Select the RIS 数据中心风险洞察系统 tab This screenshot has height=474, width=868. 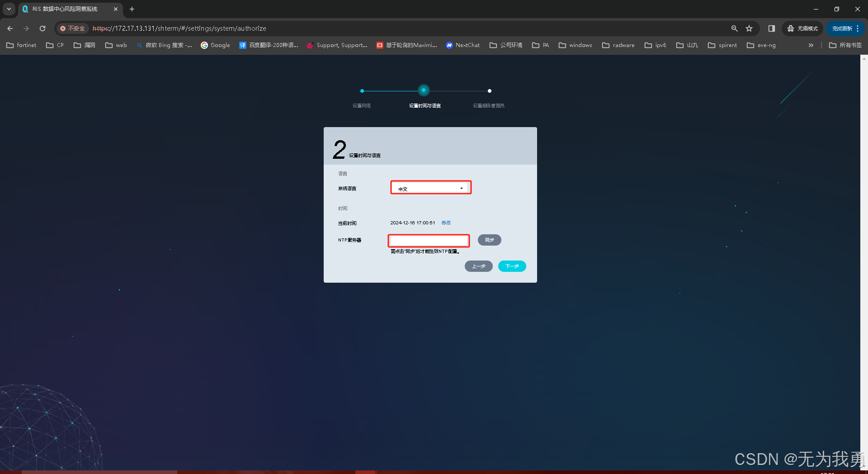[65, 9]
